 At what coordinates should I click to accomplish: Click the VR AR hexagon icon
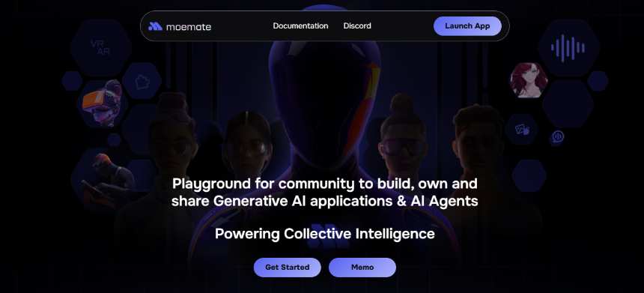pos(100,48)
